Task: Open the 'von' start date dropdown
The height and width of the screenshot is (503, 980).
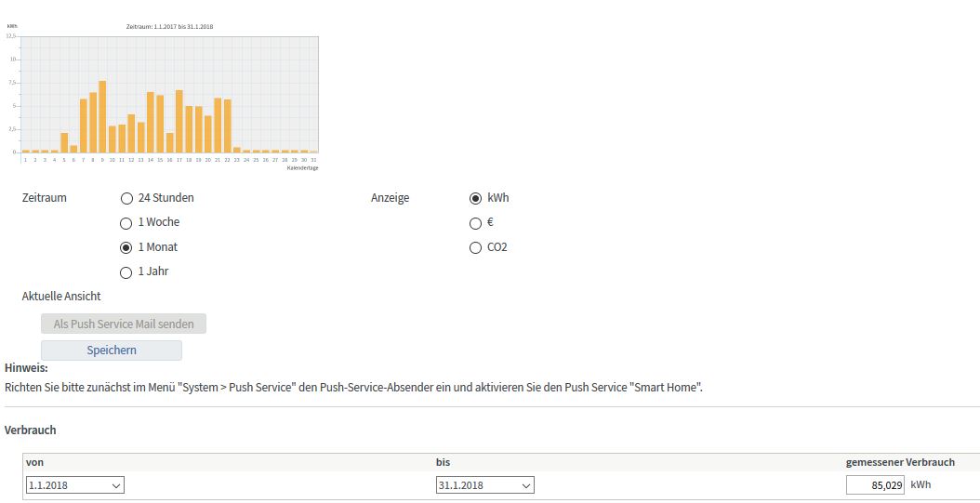Action: 75,485
